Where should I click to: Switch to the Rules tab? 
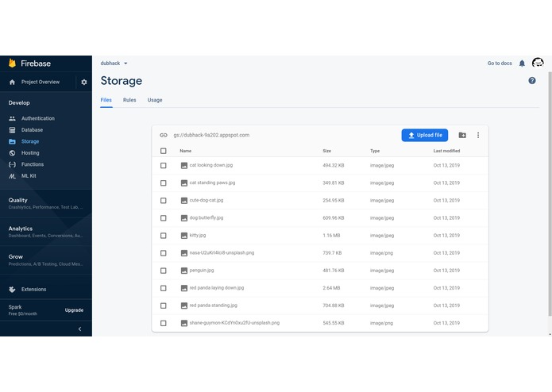click(129, 100)
